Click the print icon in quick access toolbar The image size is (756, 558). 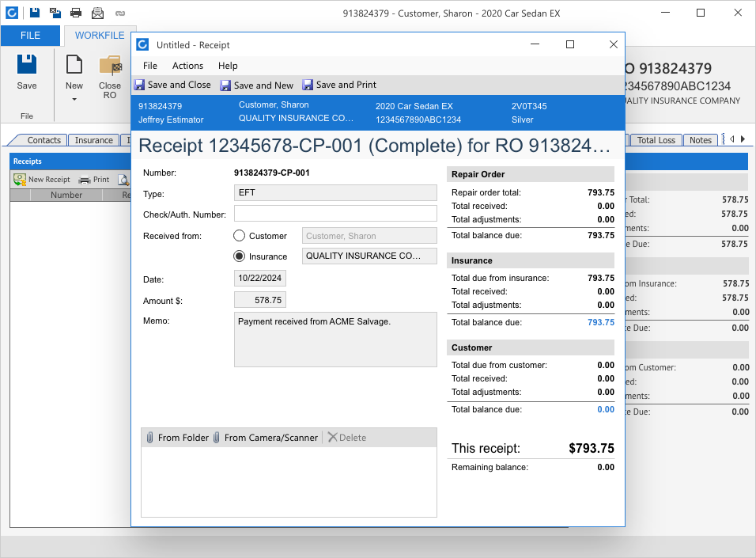pyautogui.click(x=76, y=13)
